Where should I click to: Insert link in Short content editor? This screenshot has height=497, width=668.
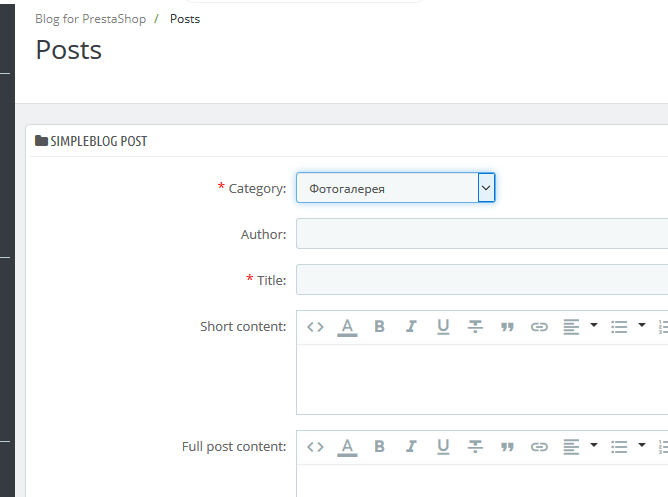click(539, 326)
